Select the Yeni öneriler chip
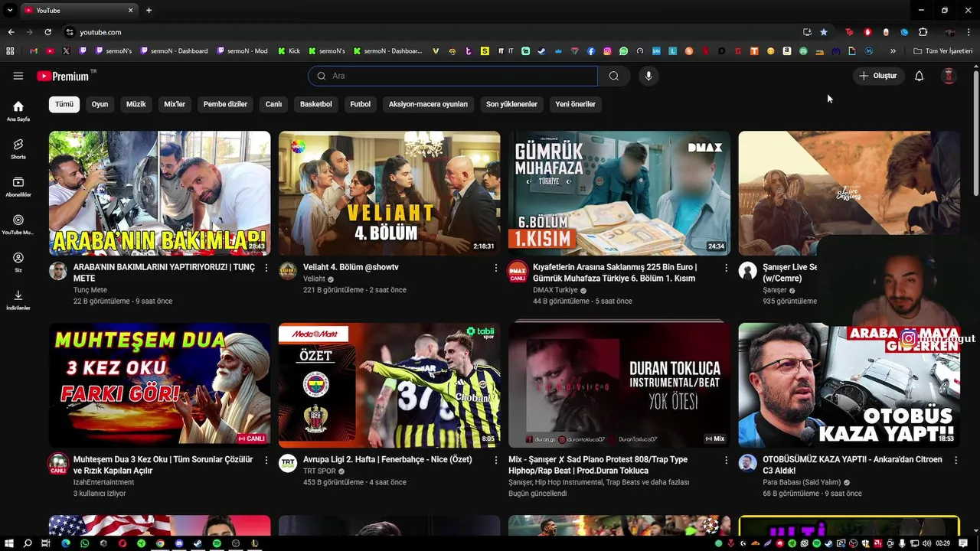The image size is (980, 551). [x=575, y=104]
